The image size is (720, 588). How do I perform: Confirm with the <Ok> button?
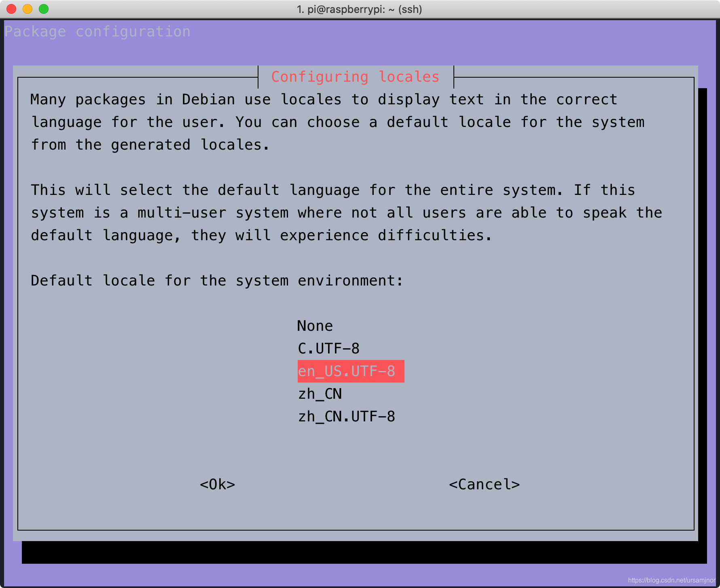[218, 484]
